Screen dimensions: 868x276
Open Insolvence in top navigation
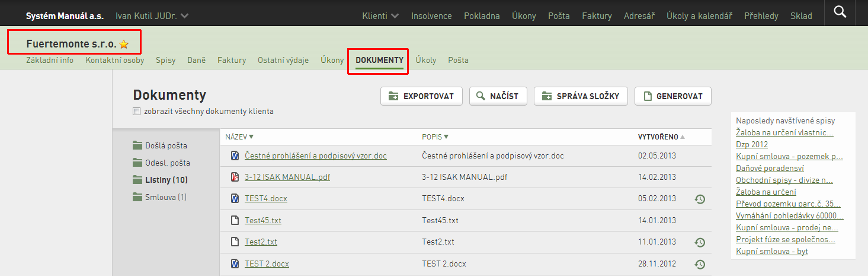pos(431,16)
